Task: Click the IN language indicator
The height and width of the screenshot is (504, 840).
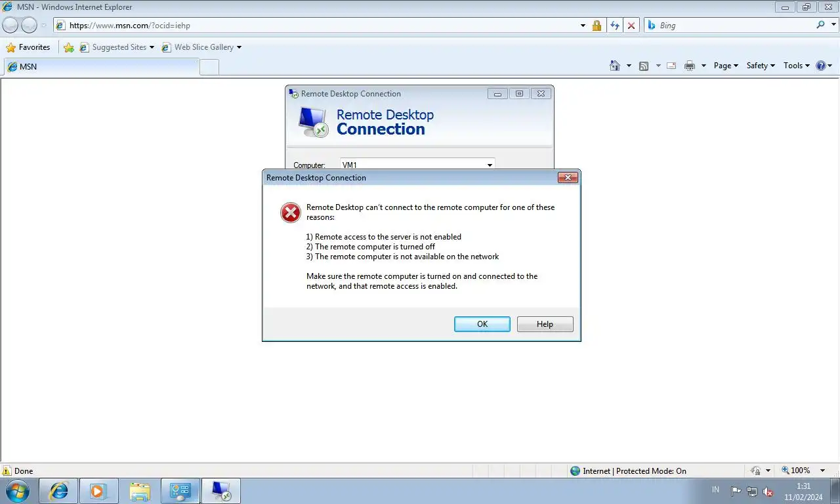Action: point(715,490)
